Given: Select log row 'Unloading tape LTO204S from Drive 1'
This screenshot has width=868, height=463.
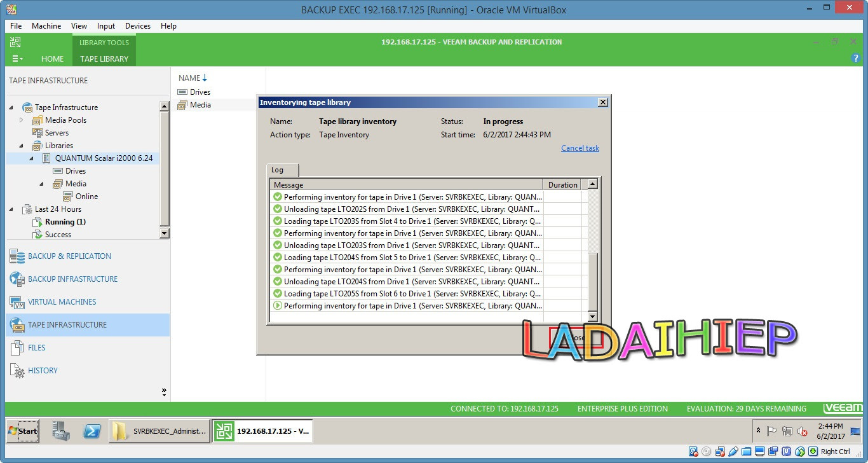Looking at the screenshot, I should (407, 282).
